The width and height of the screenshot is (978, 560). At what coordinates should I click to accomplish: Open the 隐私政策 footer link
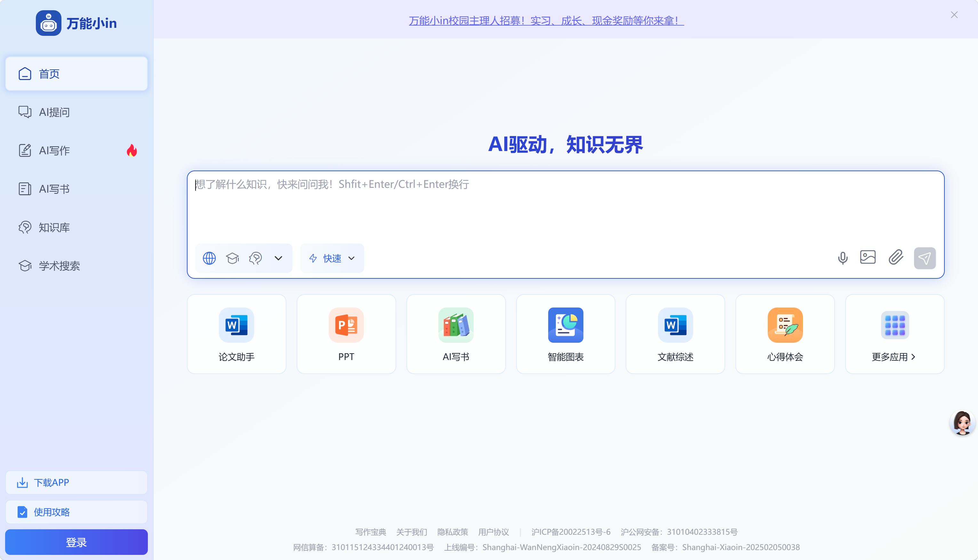(x=453, y=532)
